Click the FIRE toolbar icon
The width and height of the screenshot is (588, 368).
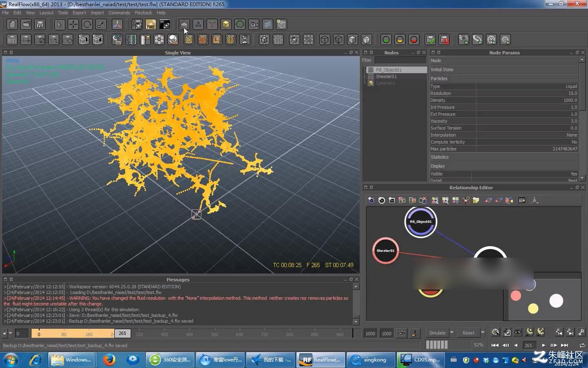pos(151,25)
